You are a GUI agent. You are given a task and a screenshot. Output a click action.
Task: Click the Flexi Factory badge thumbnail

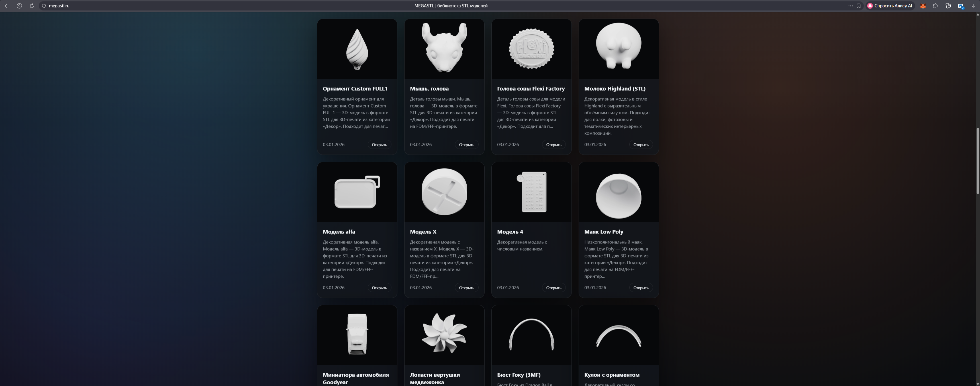click(532, 49)
